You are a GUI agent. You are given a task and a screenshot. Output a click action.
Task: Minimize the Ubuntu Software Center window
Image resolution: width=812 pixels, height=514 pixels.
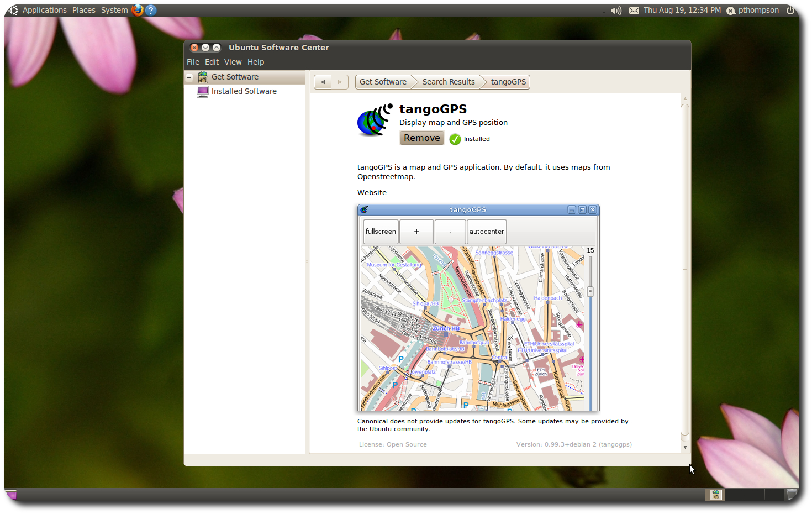pos(205,48)
